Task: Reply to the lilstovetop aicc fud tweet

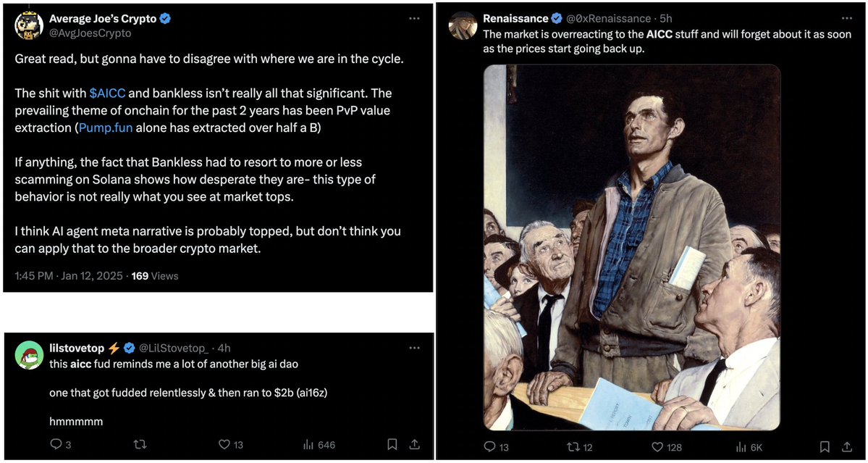Action: (x=56, y=444)
